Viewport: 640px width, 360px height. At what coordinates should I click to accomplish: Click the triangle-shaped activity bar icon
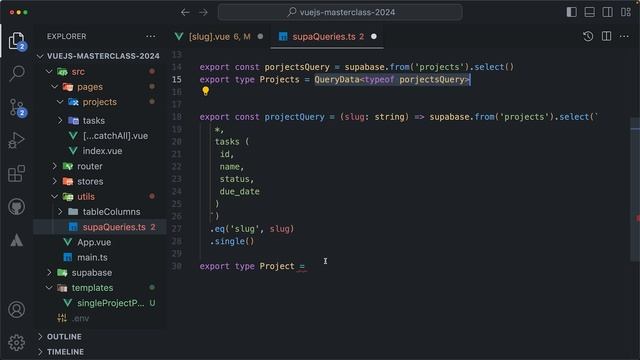tap(17, 240)
